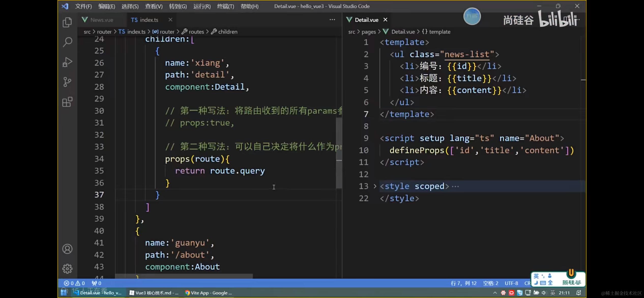
Task: Open the editor group more actions ellipsis
Action: coord(332,20)
